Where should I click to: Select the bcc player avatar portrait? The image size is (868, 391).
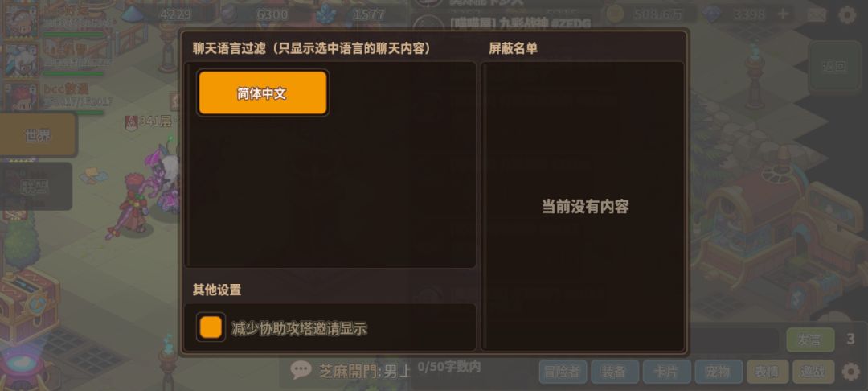tap(22, 97)
